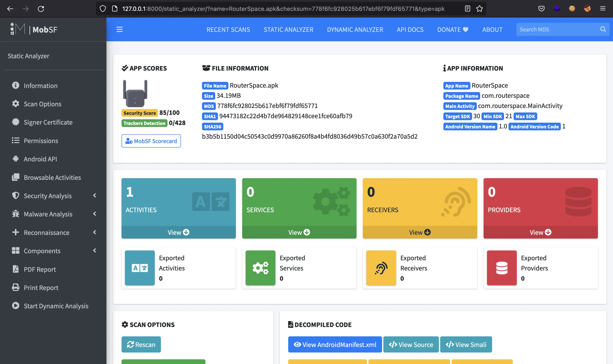Select the MD5 value 778f6fc928025b617ebf6f79fdf65771
The image size is (613, 364).
tap(267, 106)
